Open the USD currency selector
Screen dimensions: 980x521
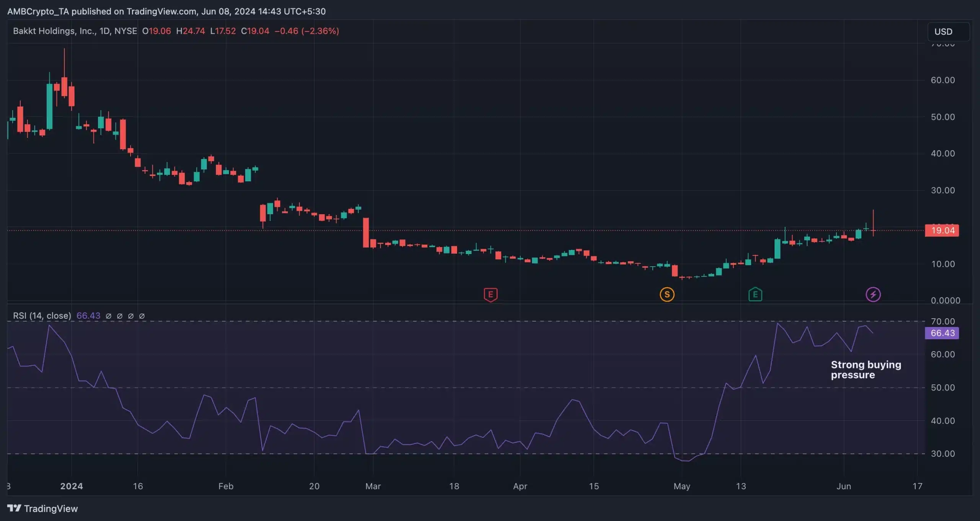pos(948,32)
